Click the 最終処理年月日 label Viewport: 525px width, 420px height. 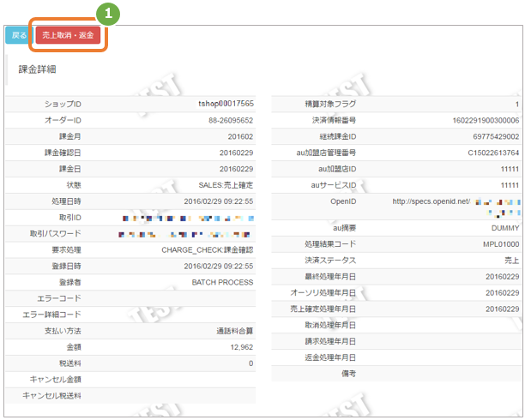[x=330, y=277]
